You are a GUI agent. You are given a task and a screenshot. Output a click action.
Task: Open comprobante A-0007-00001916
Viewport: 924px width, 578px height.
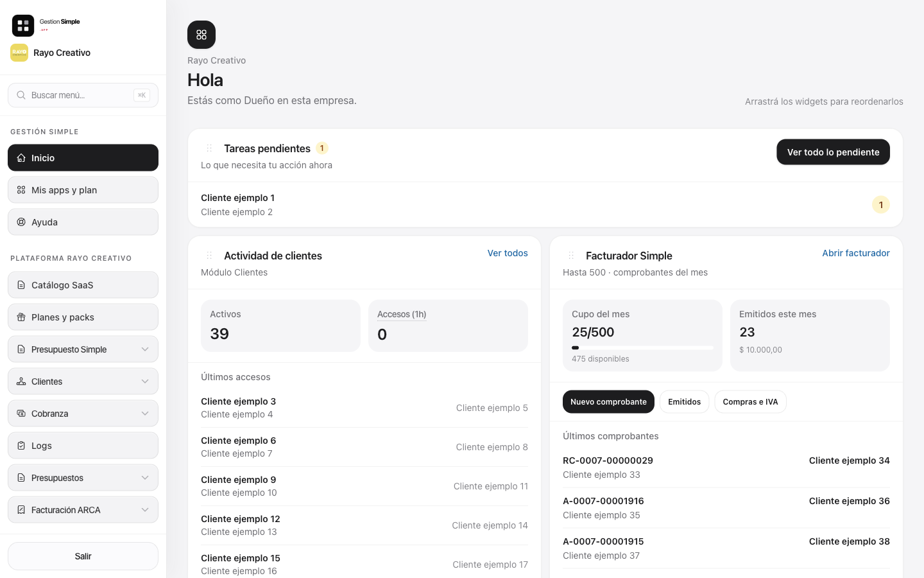coord(726,508)
